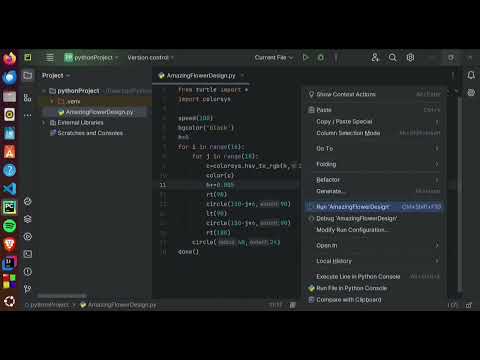The image size is (480, 360).
Task: Show more tool windows via ellipsis icon
Action: coord(28,116)
